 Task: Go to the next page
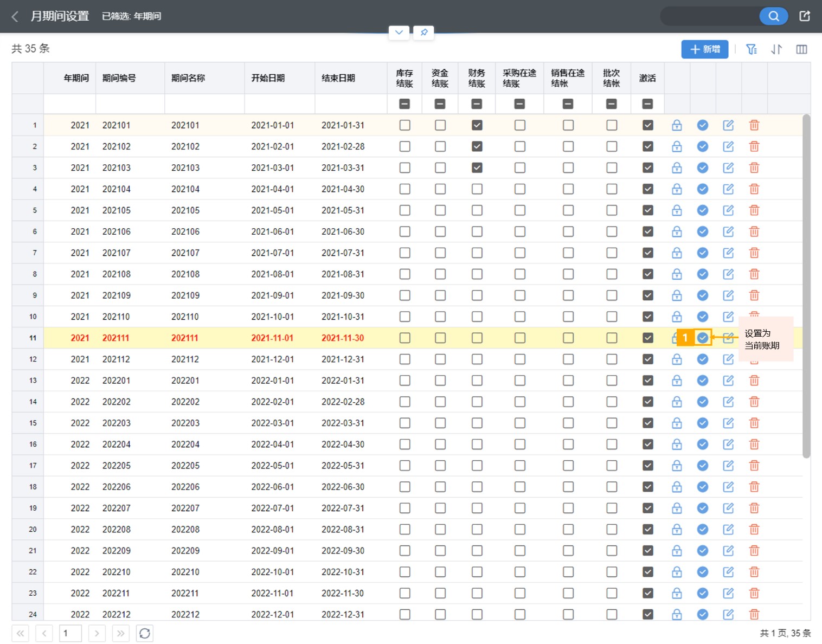coord(97,633)
